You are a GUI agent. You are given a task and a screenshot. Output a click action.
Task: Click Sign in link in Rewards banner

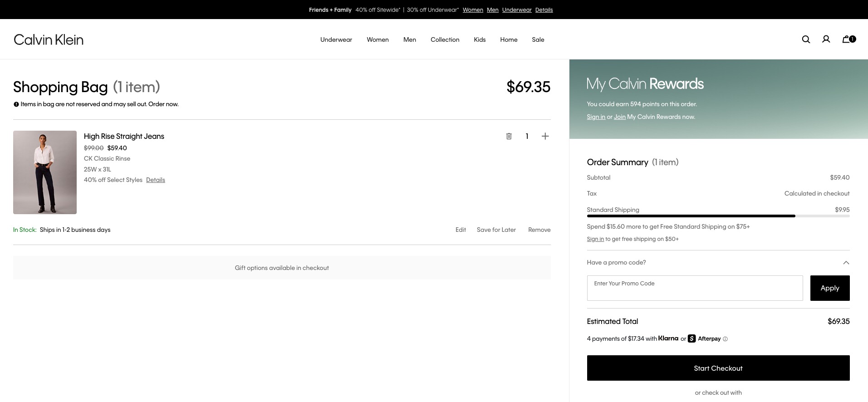596,117
